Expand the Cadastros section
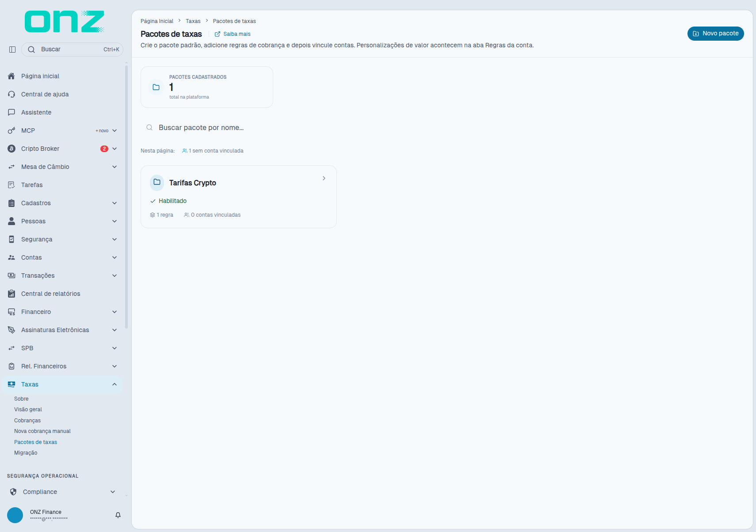 (115, 203)
